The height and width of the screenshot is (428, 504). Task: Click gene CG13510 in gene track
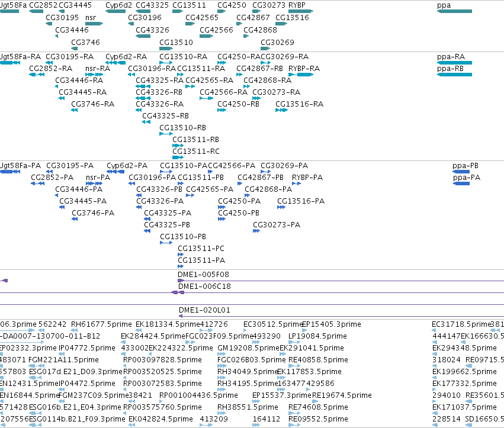166,49
